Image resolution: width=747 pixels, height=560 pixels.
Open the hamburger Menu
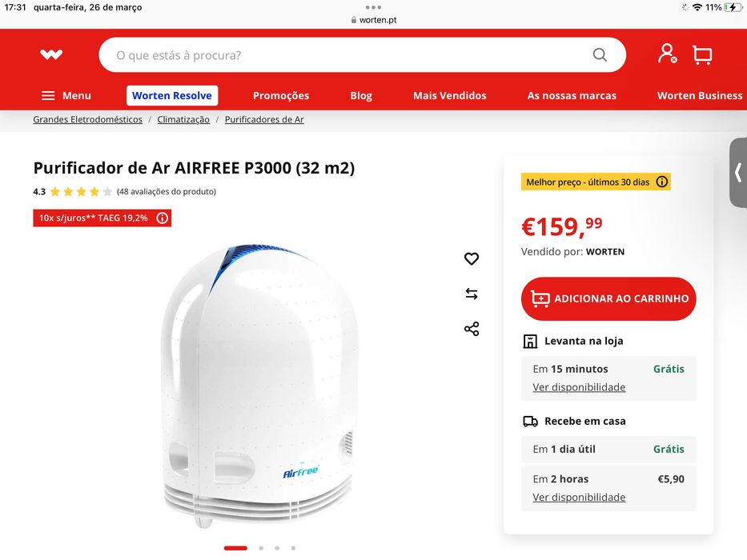coord(66,96)
